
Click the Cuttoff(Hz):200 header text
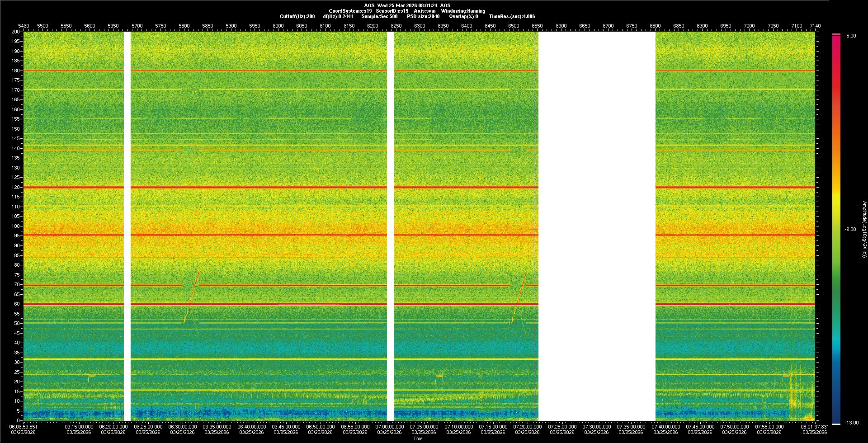tap(297, 16)
